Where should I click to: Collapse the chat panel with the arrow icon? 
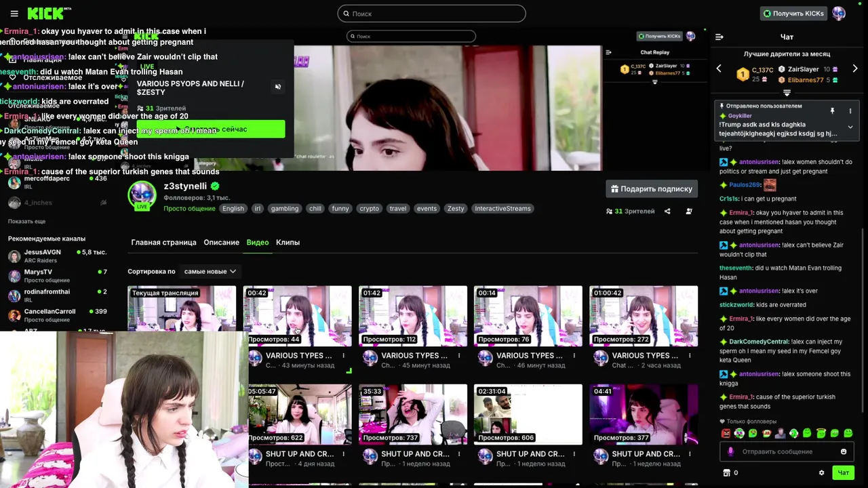[x=719, y=37]
